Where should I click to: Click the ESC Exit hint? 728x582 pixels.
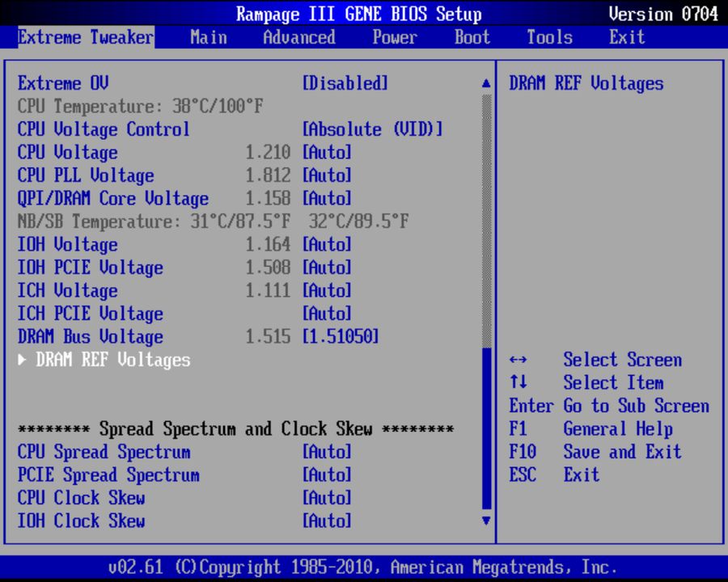click(554, 474)
